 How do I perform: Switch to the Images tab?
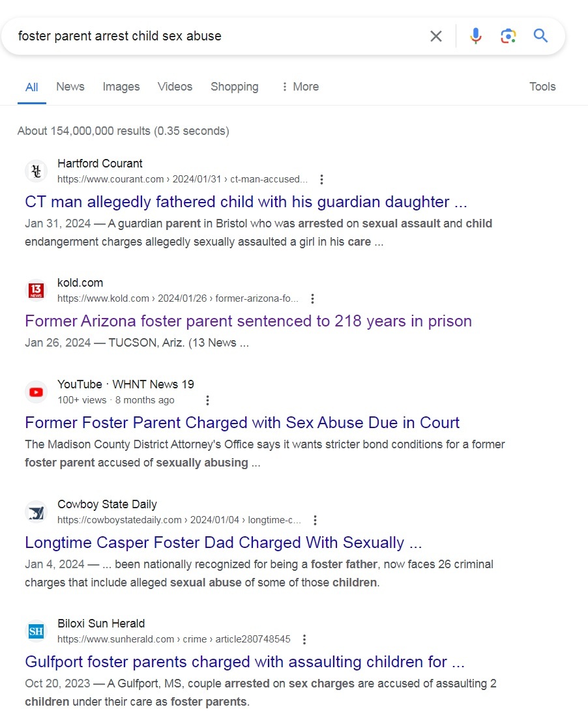click(x=121, y=87)
